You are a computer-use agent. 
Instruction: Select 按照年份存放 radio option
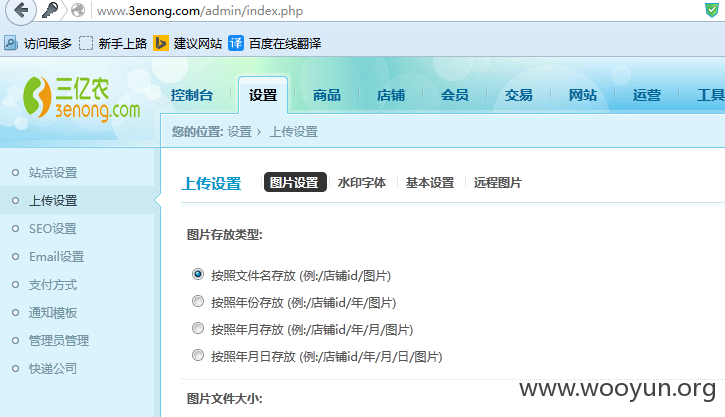point(198,301)
